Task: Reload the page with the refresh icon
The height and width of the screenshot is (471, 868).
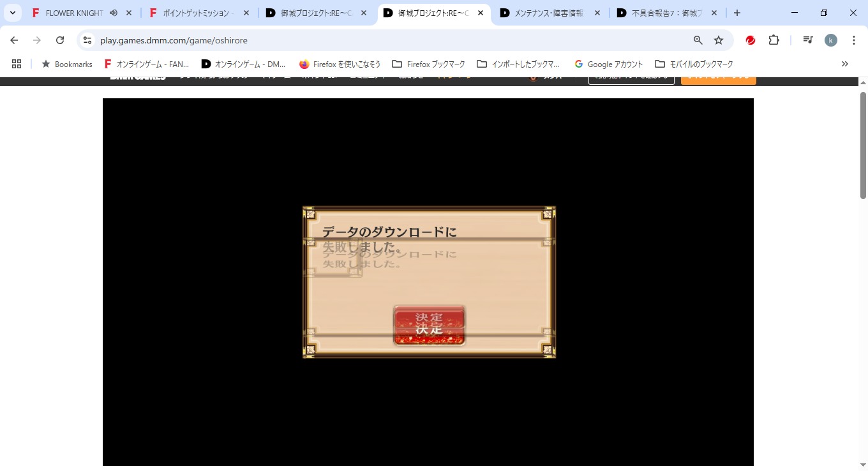Action: point(60,40)
